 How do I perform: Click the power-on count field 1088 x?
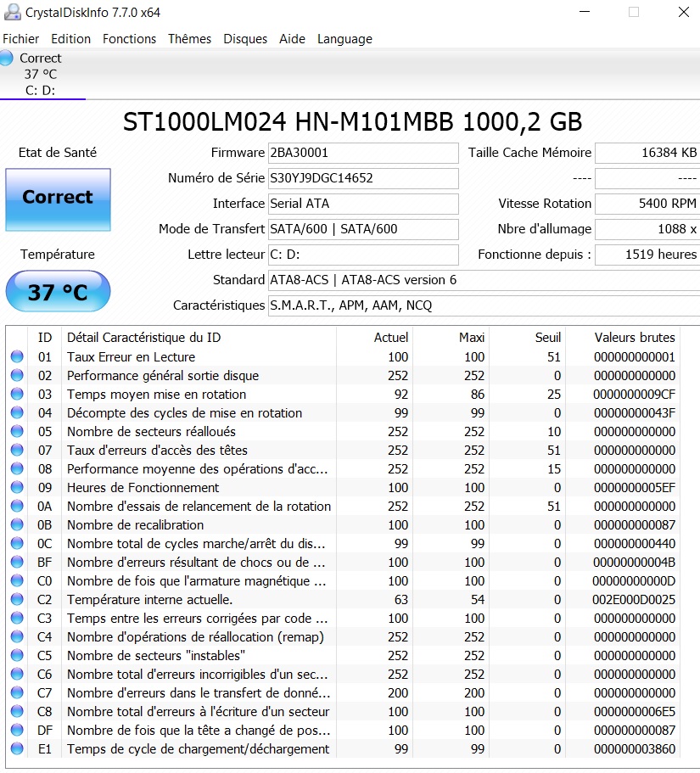[647, 229]
